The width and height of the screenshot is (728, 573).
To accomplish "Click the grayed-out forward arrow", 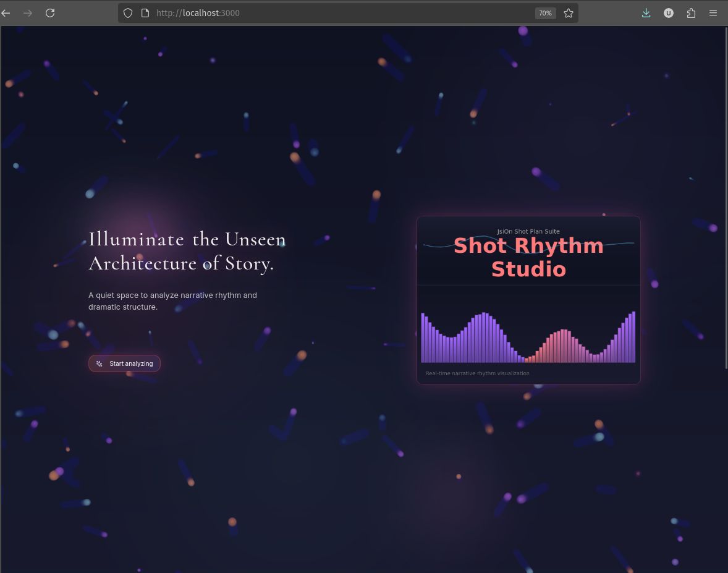I will [x=28, y=12].
